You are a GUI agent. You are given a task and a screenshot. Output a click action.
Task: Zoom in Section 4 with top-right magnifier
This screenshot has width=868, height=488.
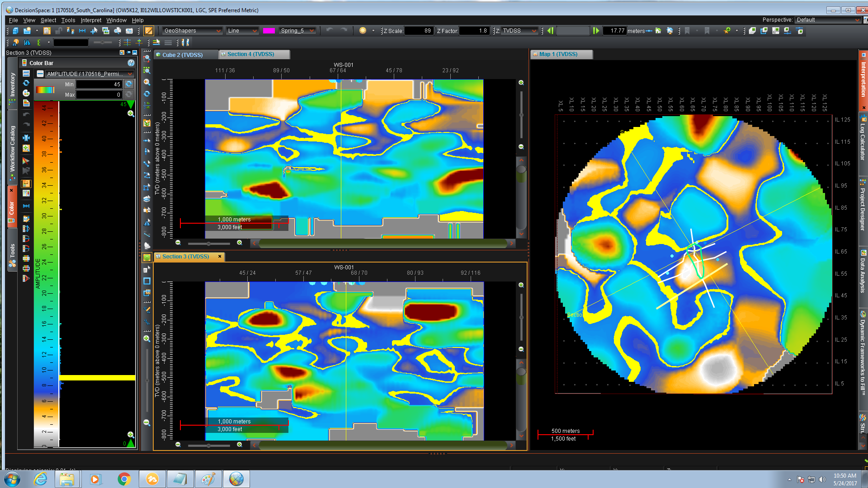coord(521,83)
